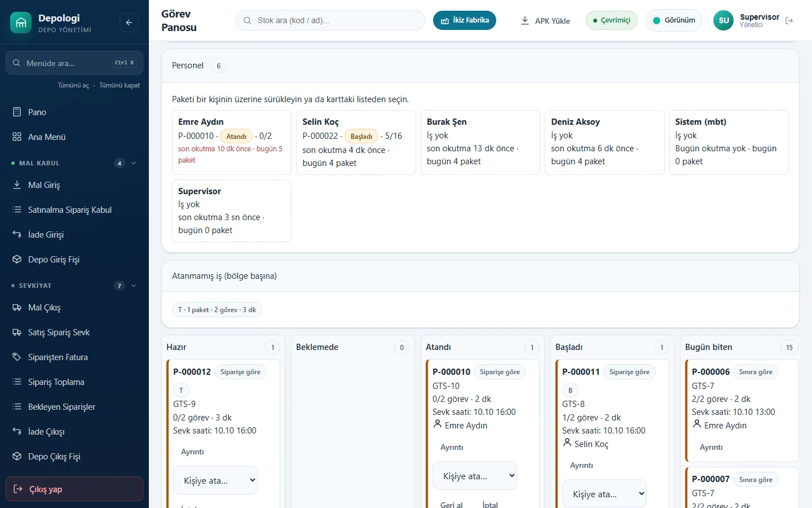Click the logout icon next to Supervisor
The width and height of the screenshot is (812, 508).
(x=789, y=20)
